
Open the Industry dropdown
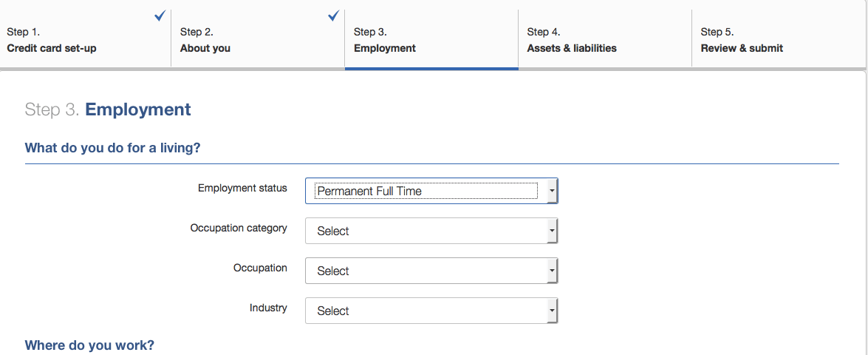click(431, 311)
